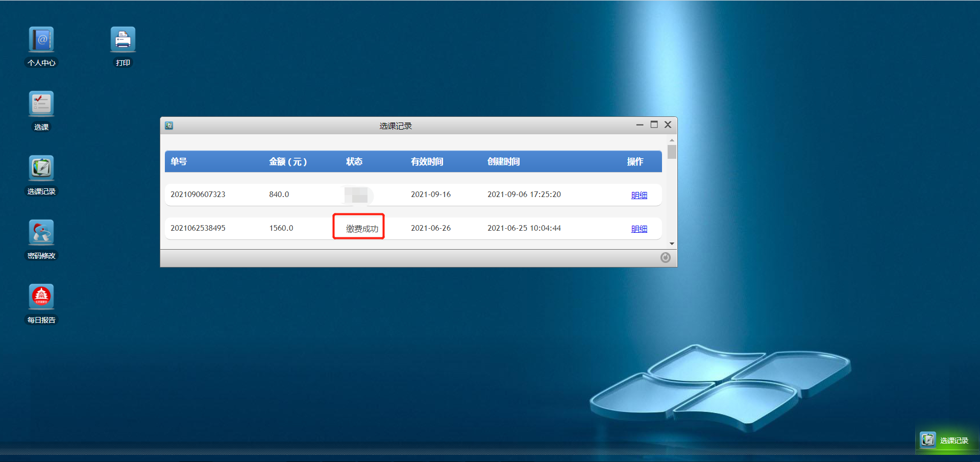Click the scrollbar down arrow
This screenshot has height=462, width=980.
click(x=672, y=244)
